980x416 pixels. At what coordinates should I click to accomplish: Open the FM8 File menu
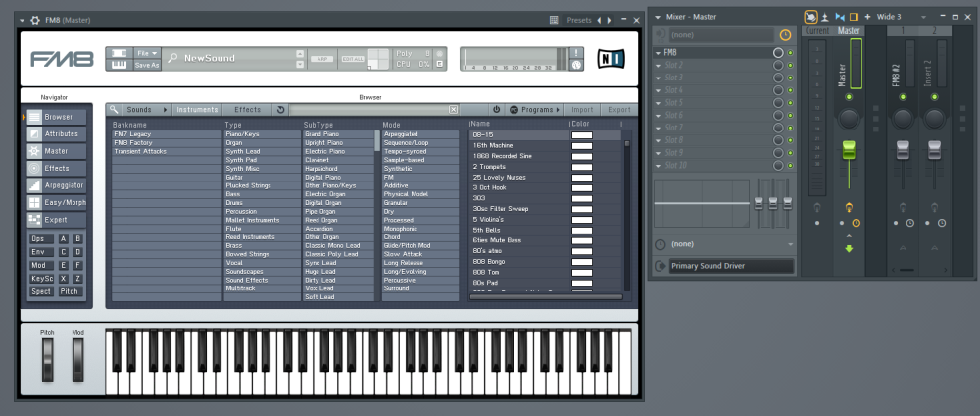pos(147,53)
